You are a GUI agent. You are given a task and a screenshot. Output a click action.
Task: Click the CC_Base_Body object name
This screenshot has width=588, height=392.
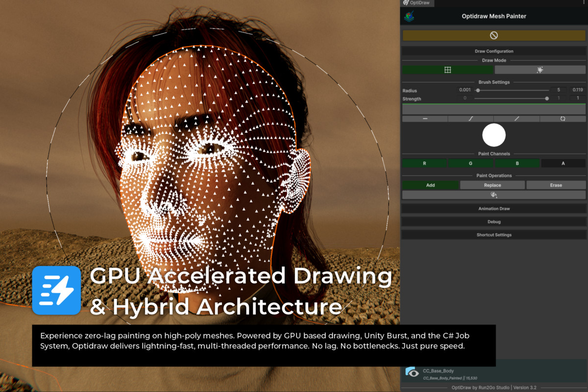[x=438, y=371]
